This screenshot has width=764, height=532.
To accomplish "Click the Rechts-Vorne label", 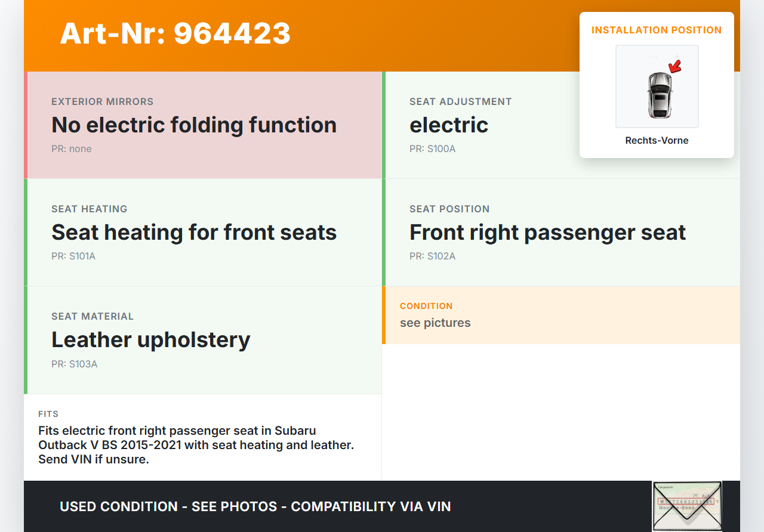I will pyautogui.click(x=657, y=141).
